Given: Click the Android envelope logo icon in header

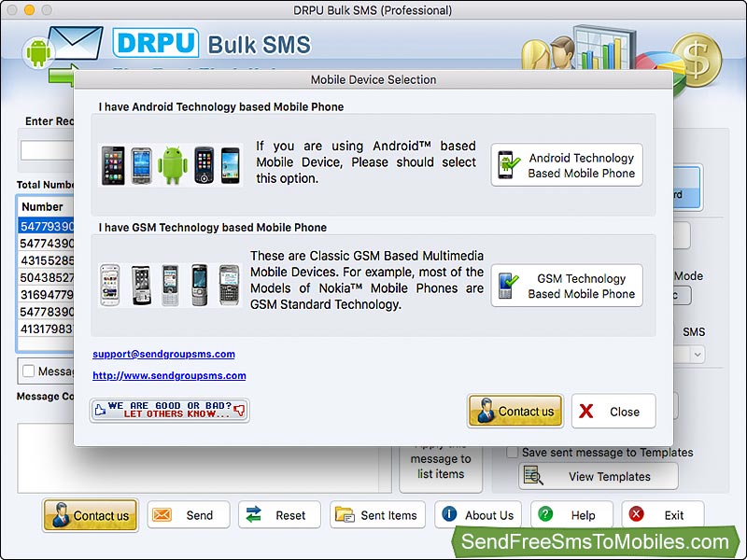Looking at the screenshot, I should coord(63,48).
